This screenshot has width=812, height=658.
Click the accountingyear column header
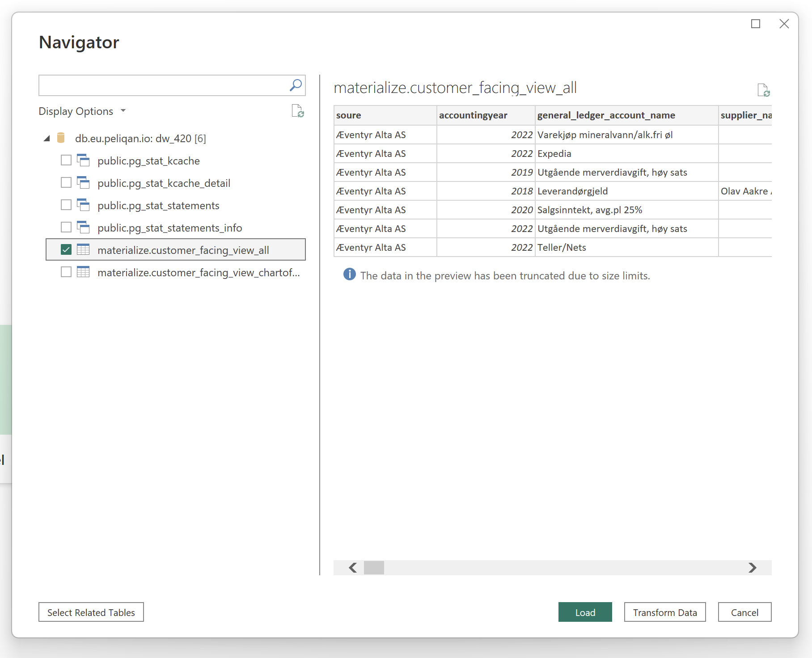tap(486, 115)
